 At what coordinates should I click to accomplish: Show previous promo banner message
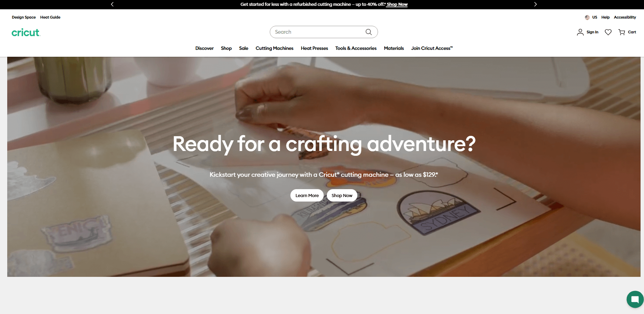tap(112, 4)
